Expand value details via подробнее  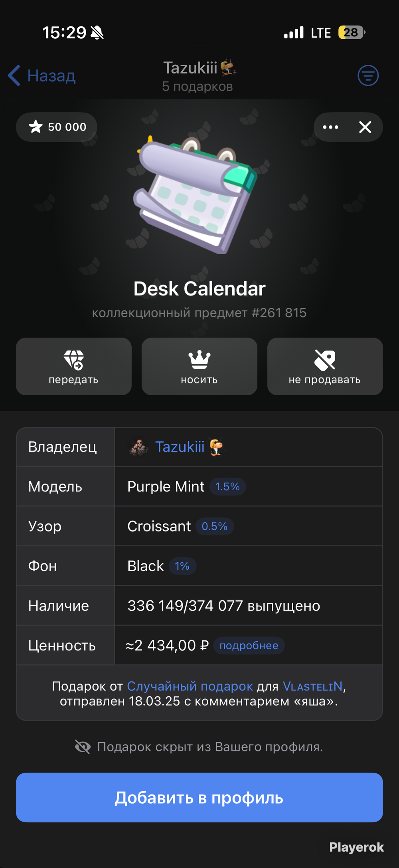tap(249, 646)
